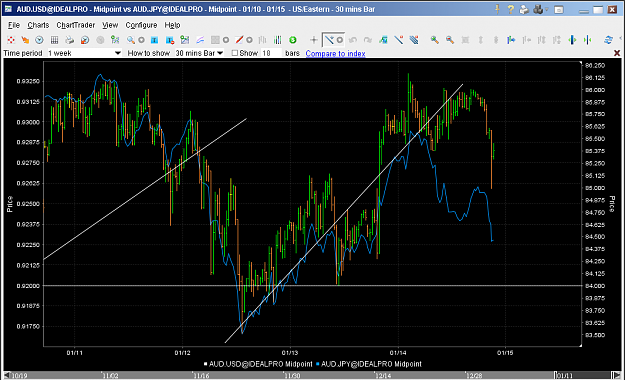Viewport: 625px width, 380px height.
Task: Zoom out with the red magnifier icon
Action: tap(450, 40)
